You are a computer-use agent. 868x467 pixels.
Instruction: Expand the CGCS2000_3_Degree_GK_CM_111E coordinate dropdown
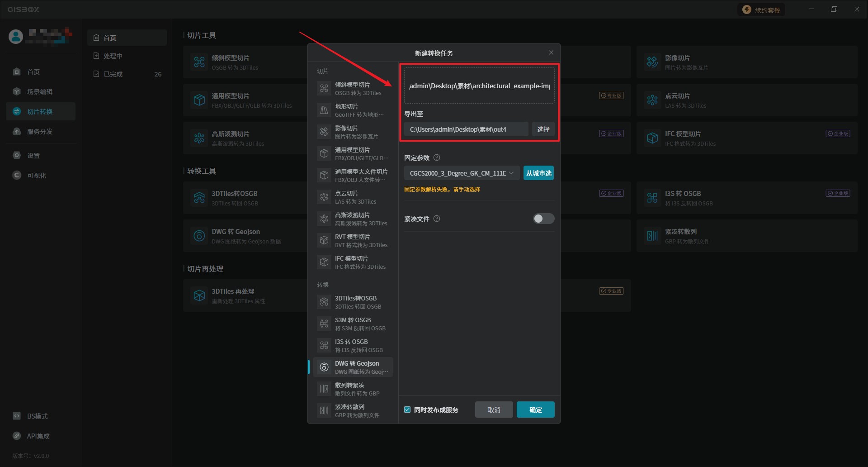(461, 173)
